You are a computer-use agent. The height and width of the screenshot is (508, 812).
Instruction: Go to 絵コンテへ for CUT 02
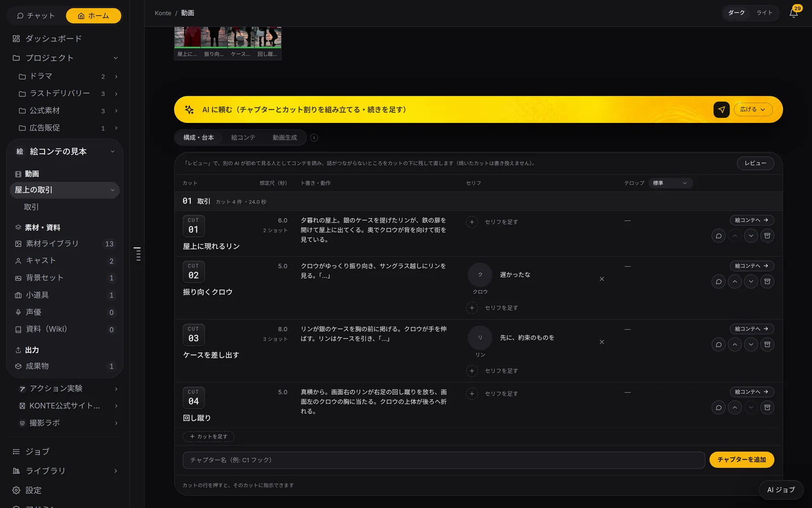(x=752, y=266)
